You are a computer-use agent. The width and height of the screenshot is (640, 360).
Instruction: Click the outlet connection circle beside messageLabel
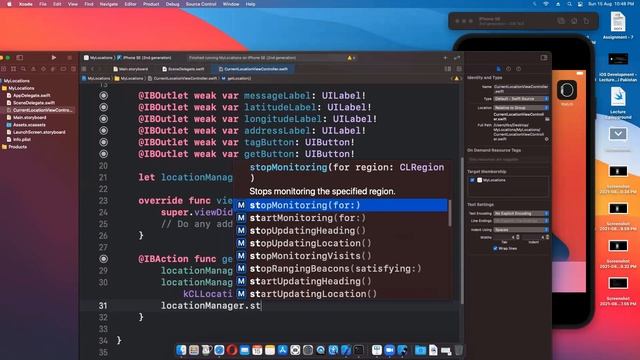click(x=104, y=96)
